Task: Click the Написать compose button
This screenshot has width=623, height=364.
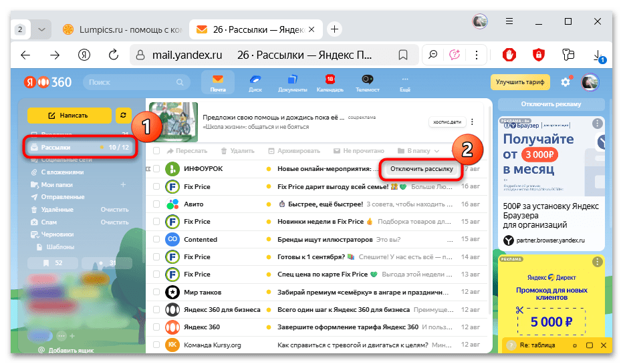Action: click(x=69, y=115)
